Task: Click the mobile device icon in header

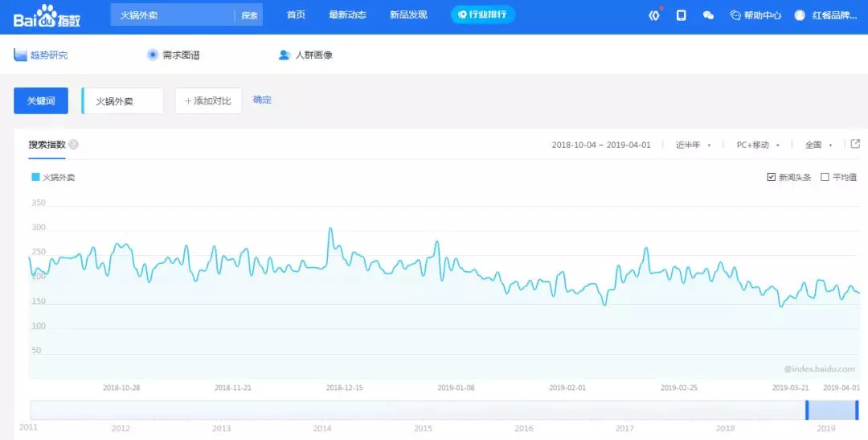Action: pyautogui.click(x=682, y=15)
